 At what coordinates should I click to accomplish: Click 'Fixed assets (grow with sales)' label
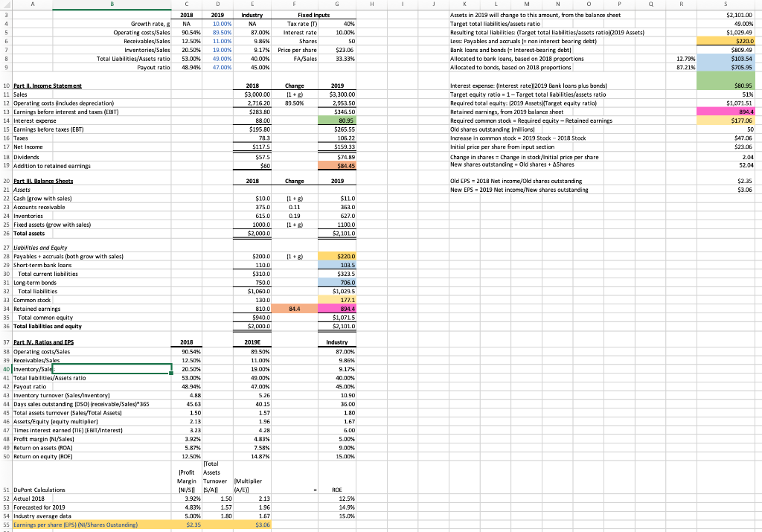point(52,225)
